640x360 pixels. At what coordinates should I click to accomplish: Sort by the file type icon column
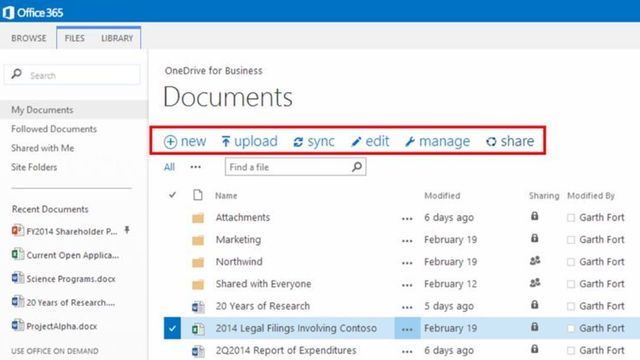pyautogui.click(x=198, y=195)
